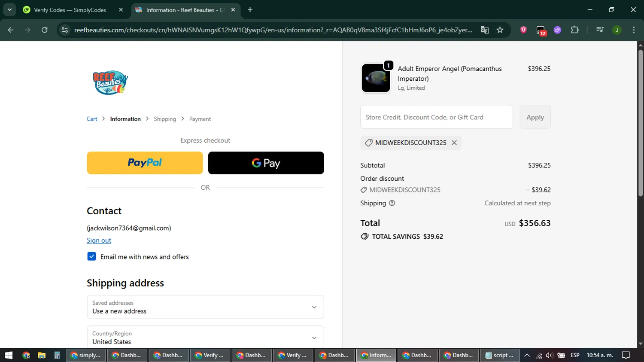Open the extension with the 12 badge
This screenshot has width=644, height=362.
click(x=541, y=30)
